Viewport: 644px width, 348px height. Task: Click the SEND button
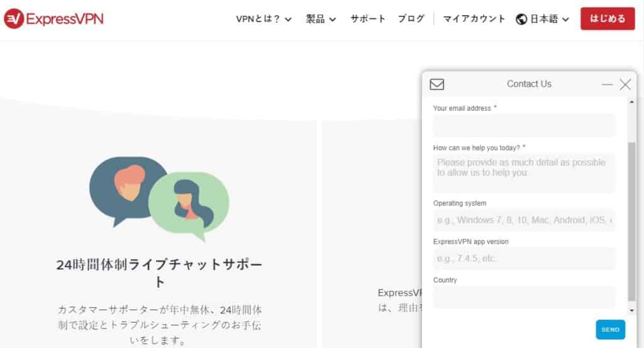[610, 330]
